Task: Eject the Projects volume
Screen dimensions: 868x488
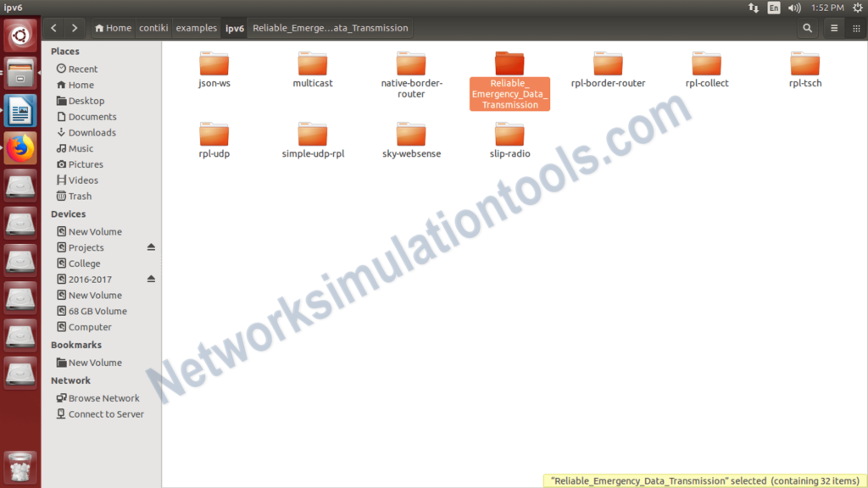Action: coord(151,247)
